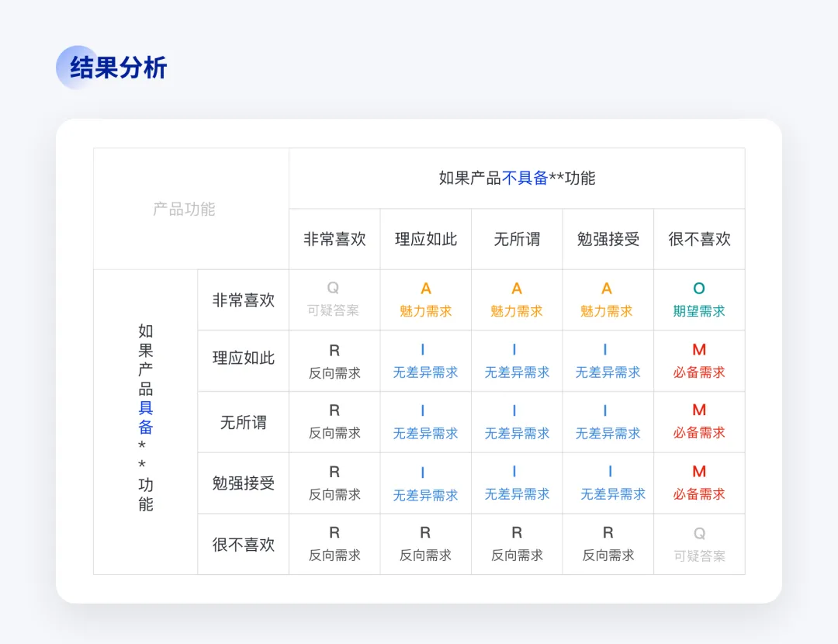Click the 产品功能 corner cell
The width and height of the screenshot is (838, 644).
pyautogui.click(x=192, y=209)
